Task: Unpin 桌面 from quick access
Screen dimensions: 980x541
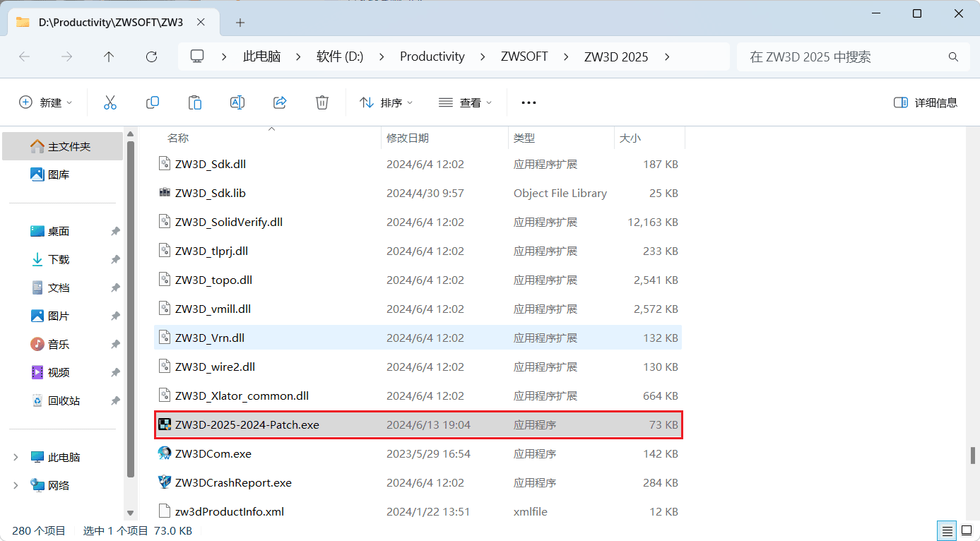Action: pos(115,231)
